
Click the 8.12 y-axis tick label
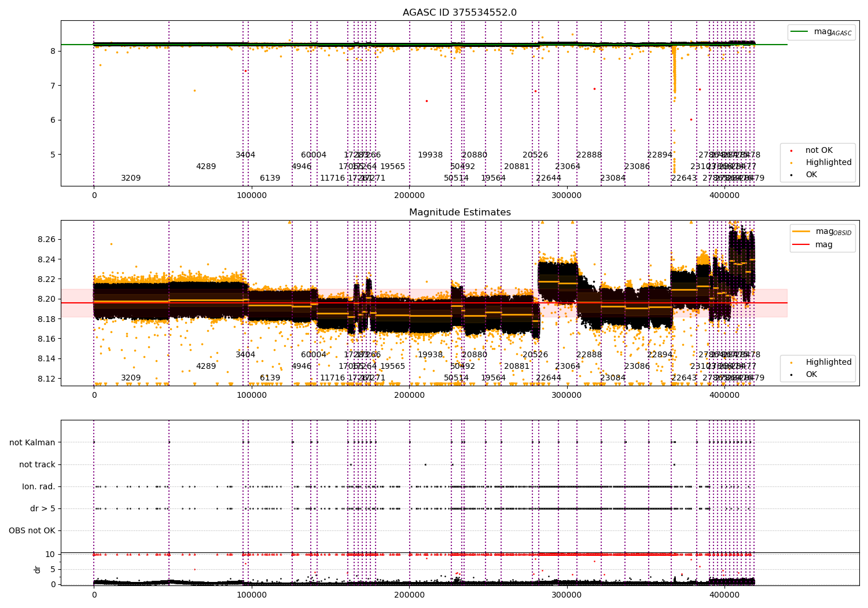[46, 379]
